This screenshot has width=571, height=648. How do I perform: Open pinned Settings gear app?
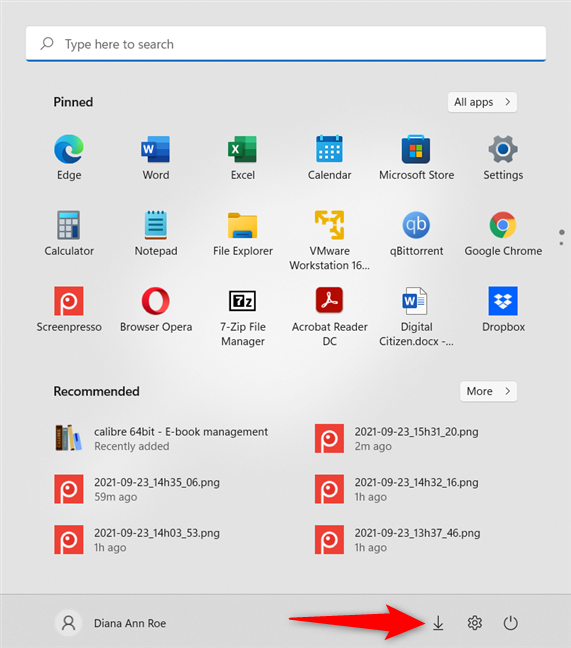coord(503,157)
